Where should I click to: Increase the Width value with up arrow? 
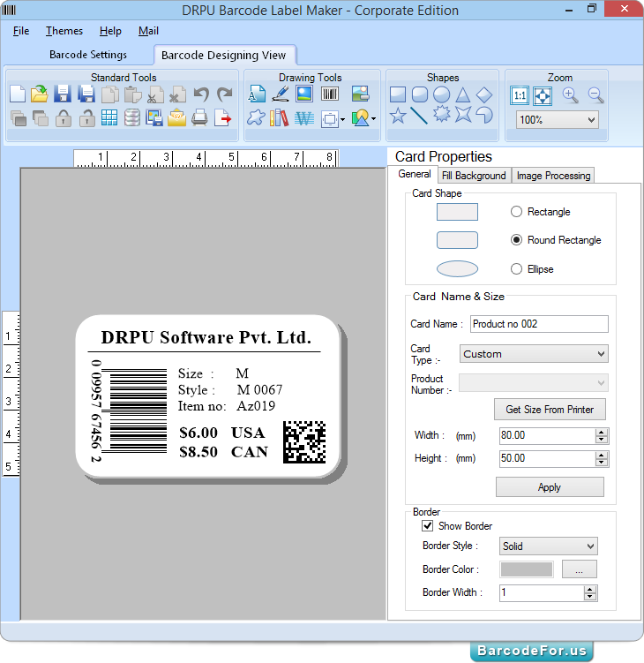(602, 432)
